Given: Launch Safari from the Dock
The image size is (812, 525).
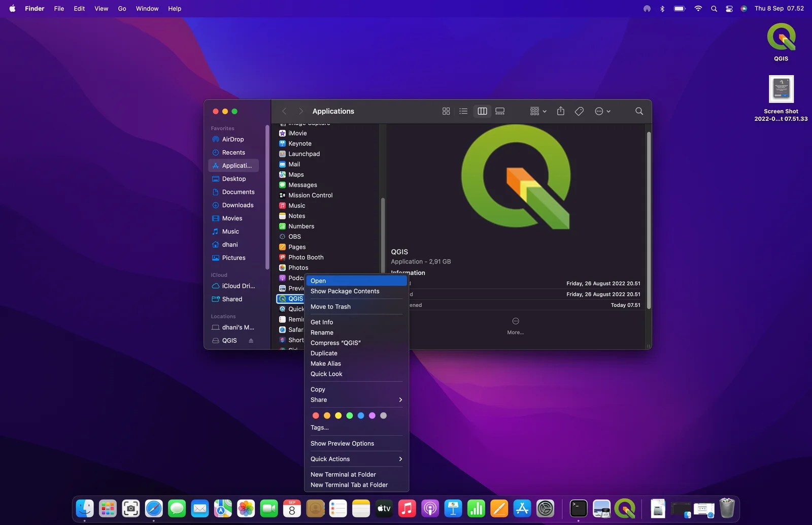Looking at the screenshot, I should coord(154,508).
